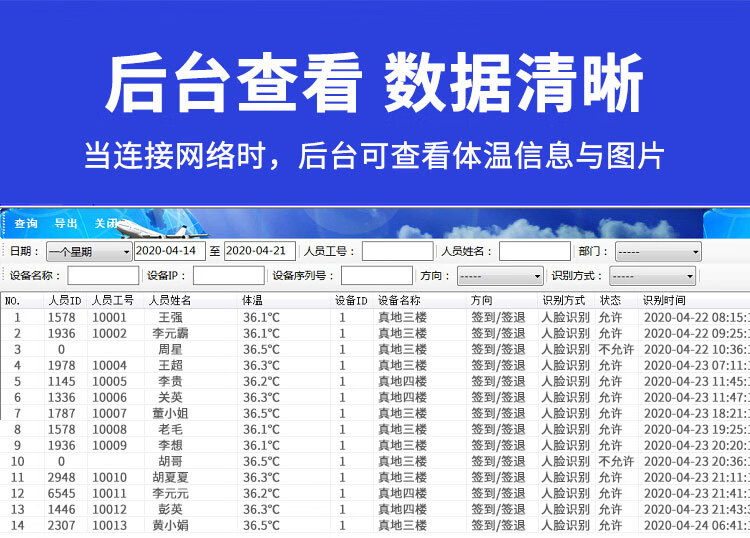
Task: Click the 关闭 (Close) toolbar button
Action: (105, 224)
